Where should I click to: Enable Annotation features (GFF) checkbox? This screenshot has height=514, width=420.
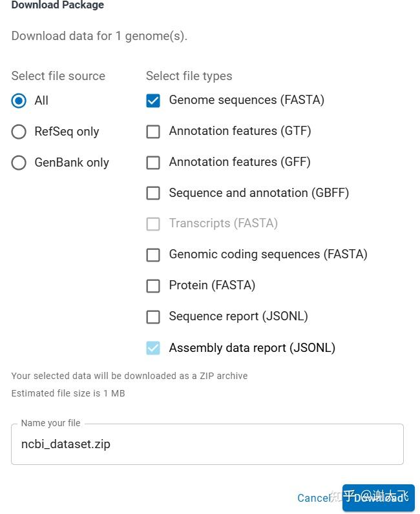(x=153, y=163)
